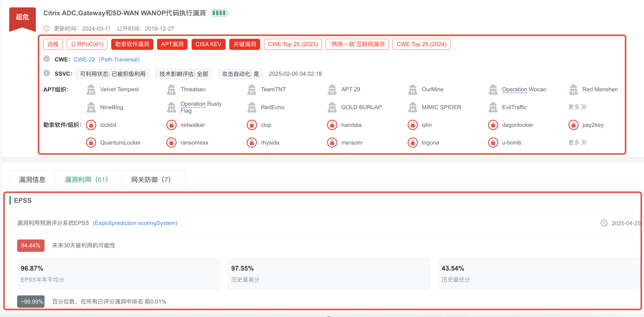Expand more ransomware groups with 更多
This screenshot has height=317, width=644.
click(x=577, y=143)
